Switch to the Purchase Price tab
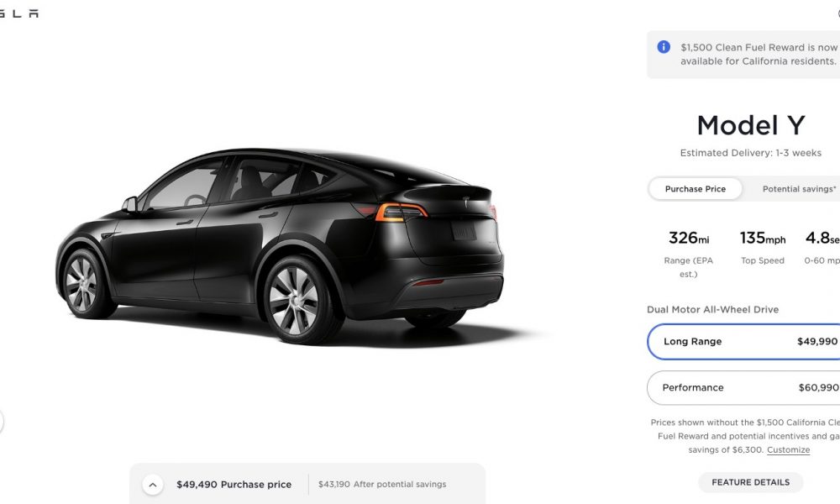840x504 pixels. tap(696, 189)
